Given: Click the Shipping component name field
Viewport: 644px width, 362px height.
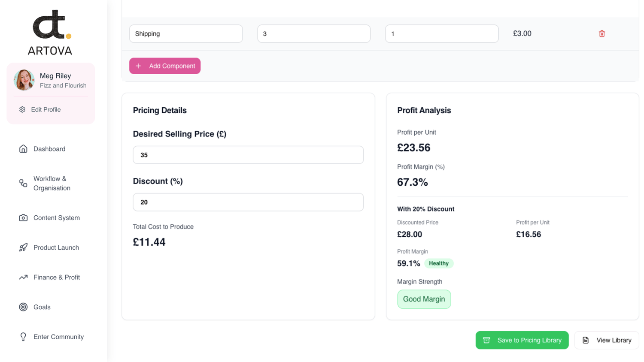Looking at the screenshot, I should [186, 34].
